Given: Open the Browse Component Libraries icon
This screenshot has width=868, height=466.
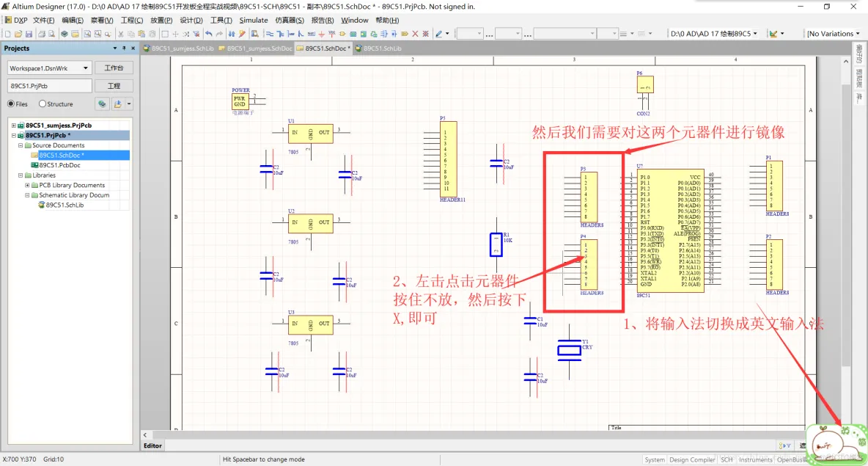Looking at the screenshot, I should (254, 34).
